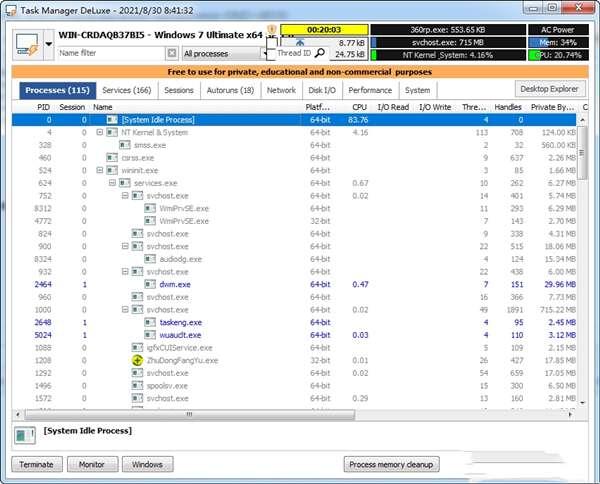Click the WmiPrvSE.exe PID 8312 icon
The height and width of the screenshot is (484, 600).
coord(150,208)
